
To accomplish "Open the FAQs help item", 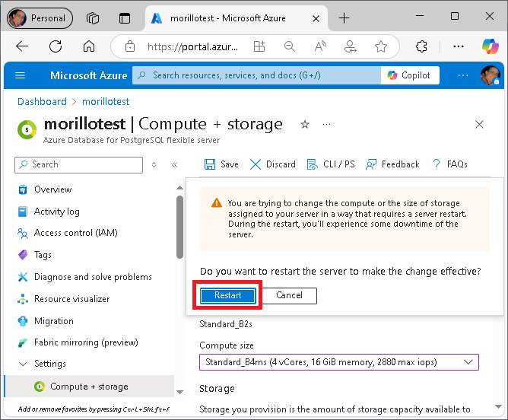I will (x=449, y=164).
